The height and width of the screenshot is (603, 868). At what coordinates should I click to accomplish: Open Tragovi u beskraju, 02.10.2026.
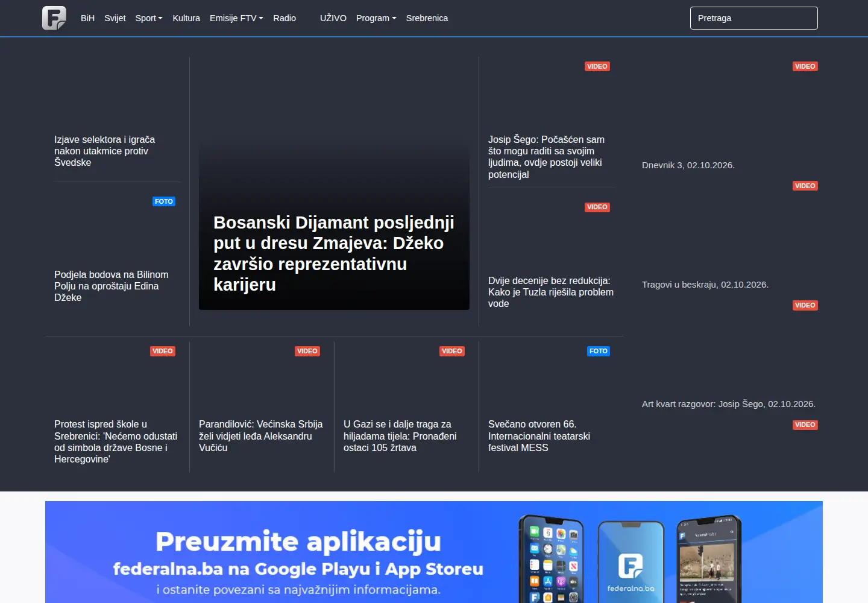pyautogui.click(x=705, y=285)
